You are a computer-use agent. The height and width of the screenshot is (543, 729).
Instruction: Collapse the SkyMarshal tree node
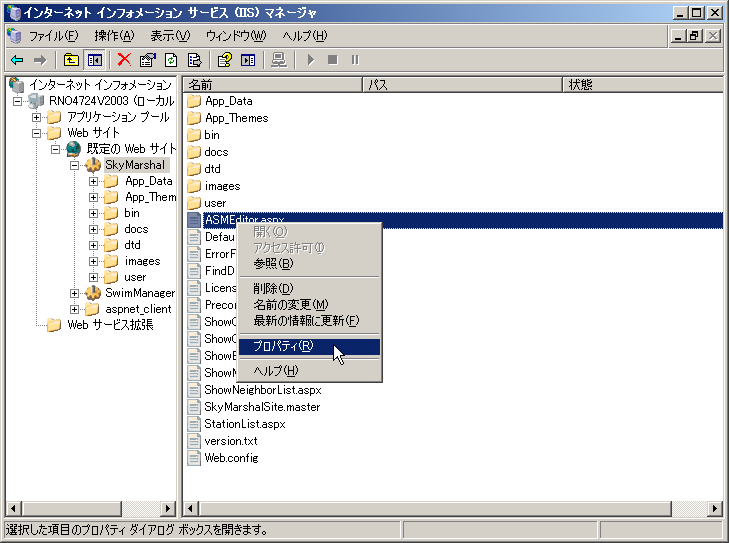click(x=74, y=165)
